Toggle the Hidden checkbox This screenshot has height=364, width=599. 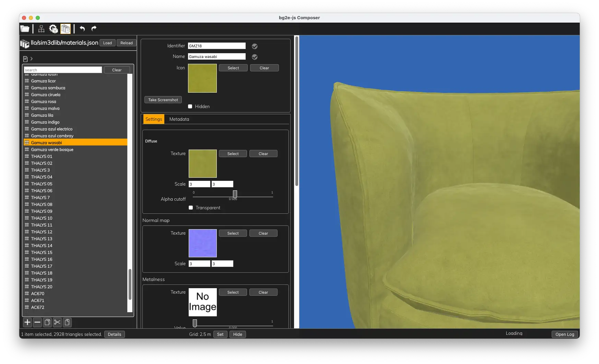(190, 106)
